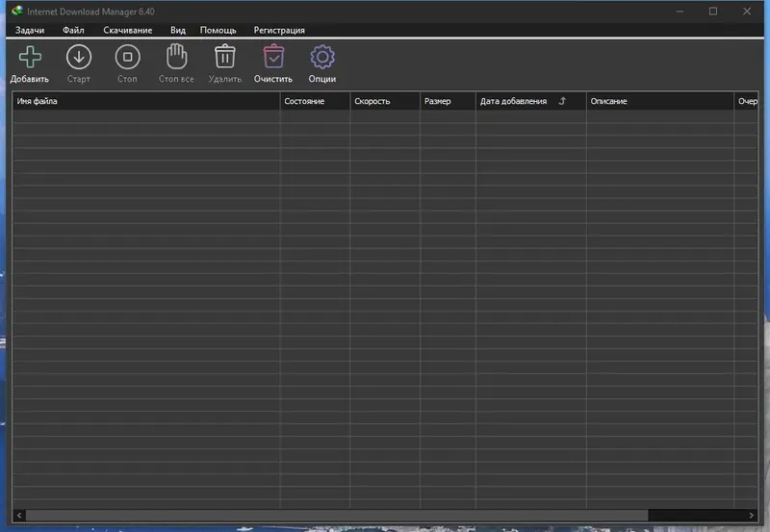The width and height of the screenshot is (770, 532).
Task: Open Опции gear icon
Action: point(322,57)
